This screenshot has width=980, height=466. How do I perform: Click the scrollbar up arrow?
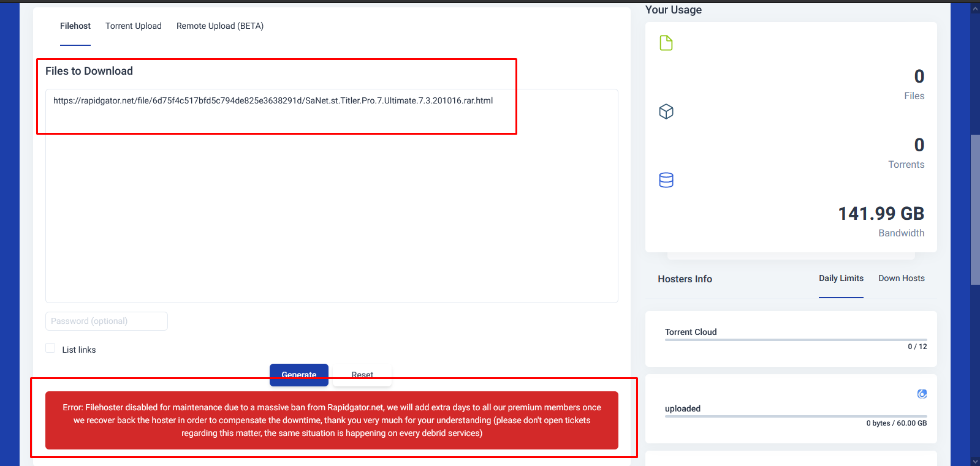point(975,9)
